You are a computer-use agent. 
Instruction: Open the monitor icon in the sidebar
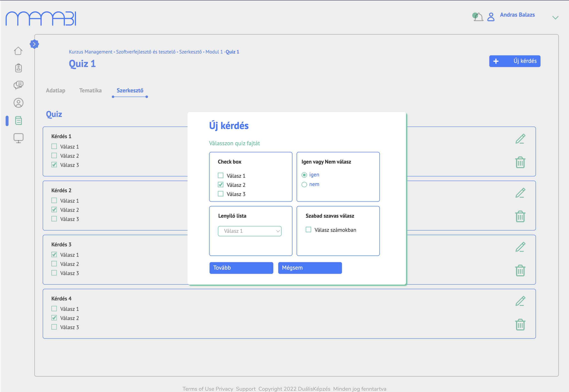coord(18,138)
